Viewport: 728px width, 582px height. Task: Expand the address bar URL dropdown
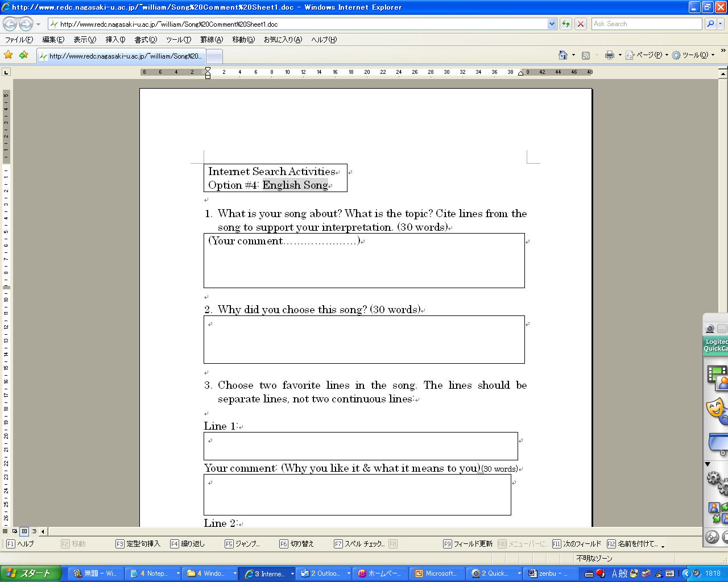pyautogui.click(x=552, y=24)
